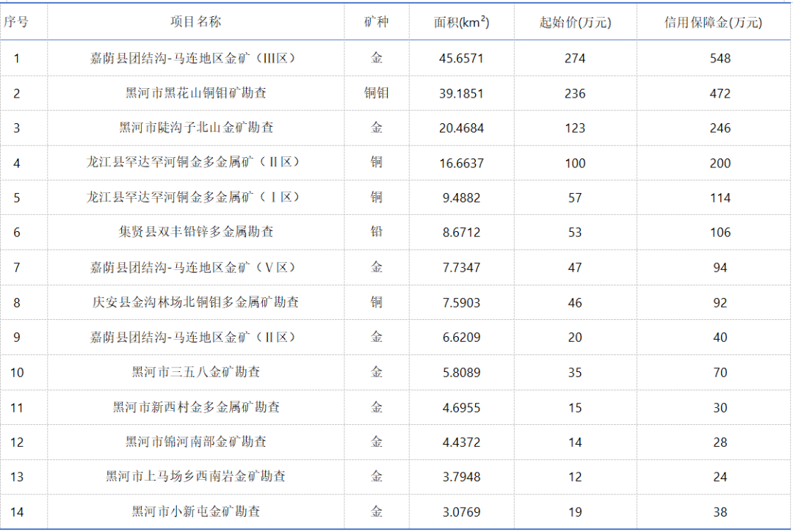The image size is (793, 532).
Task: Select the area value 5.8089
Action: pos(461,373)
